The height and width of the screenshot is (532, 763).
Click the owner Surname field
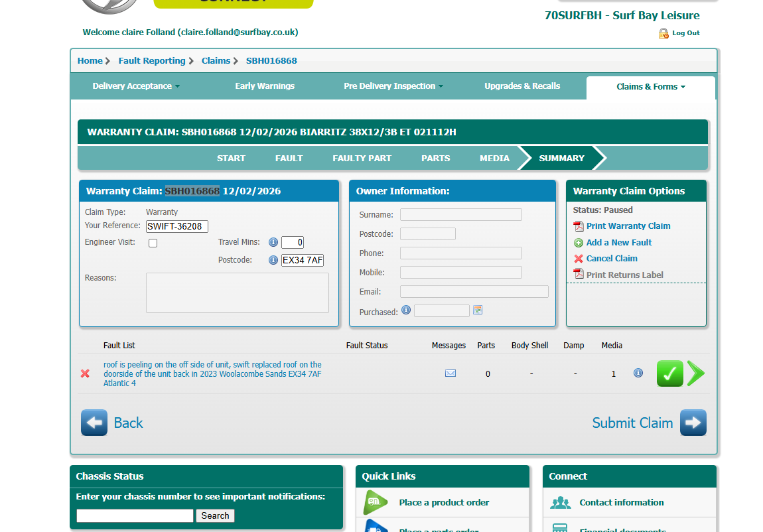[461, 214]
